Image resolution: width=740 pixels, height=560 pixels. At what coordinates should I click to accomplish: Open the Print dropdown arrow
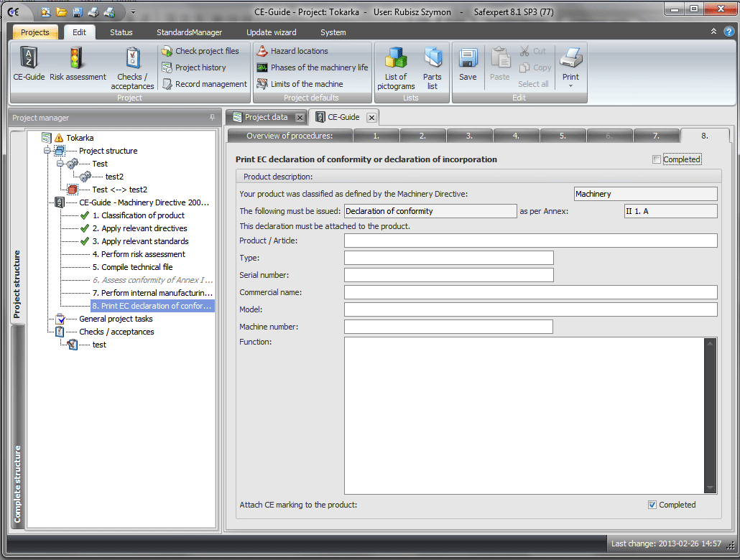tap(570, 86)
